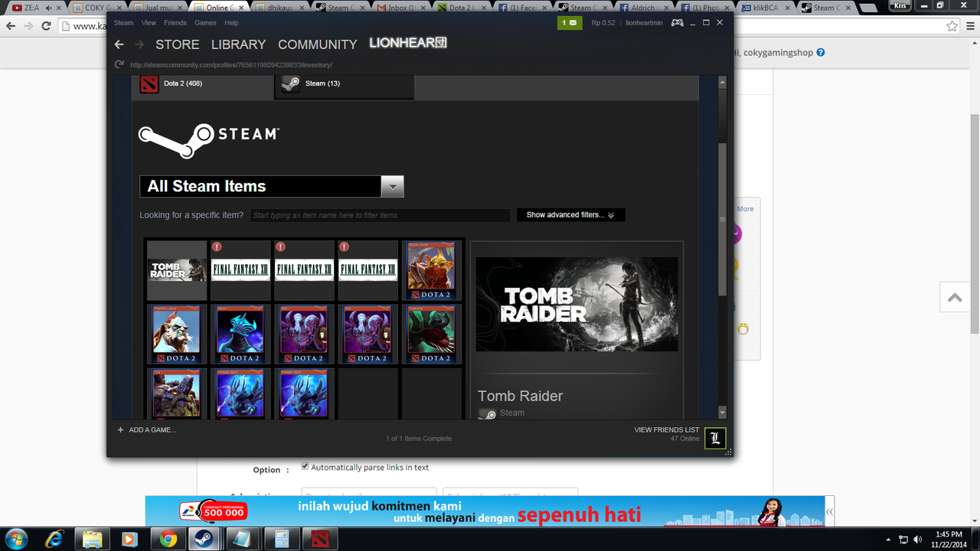This screenshot has width=980, height=551.
Task: Click the scroll-to-top arrow button on webpage
Action: 955,297
